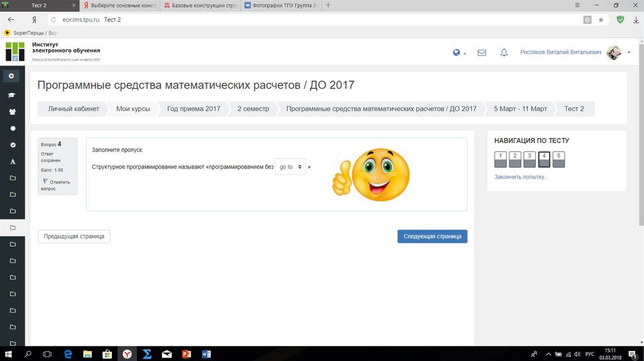Click user name Росляков Виталий Витальевич
Image resolution: width=644 pixels, height=361 pixels.
[560, 53]
